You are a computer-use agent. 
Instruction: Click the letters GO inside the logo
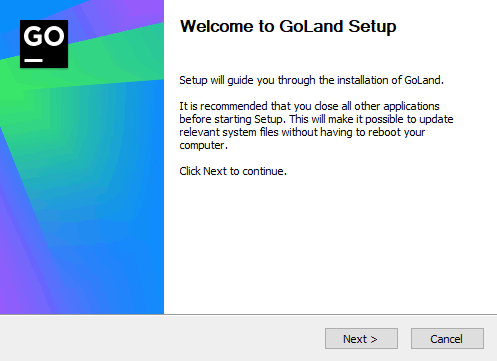[44, 36]
